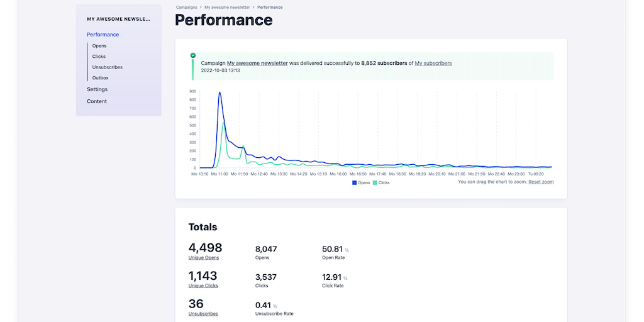Open the Opens sidebar sub-item
644x322 pixels.
99,46
